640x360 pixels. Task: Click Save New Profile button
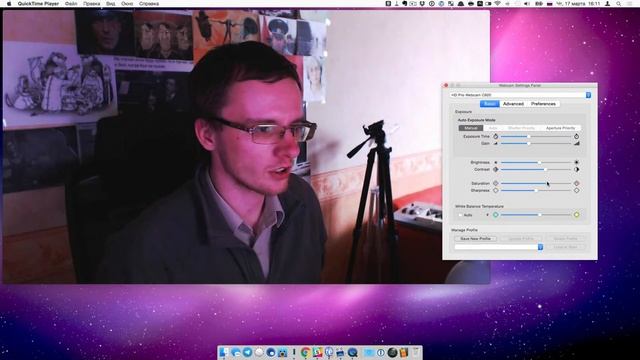coord(475,238)
